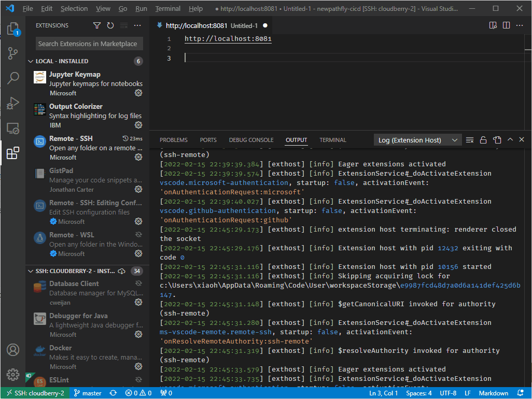
Task: Switch to the Problems panel tab
Action: 174,140
